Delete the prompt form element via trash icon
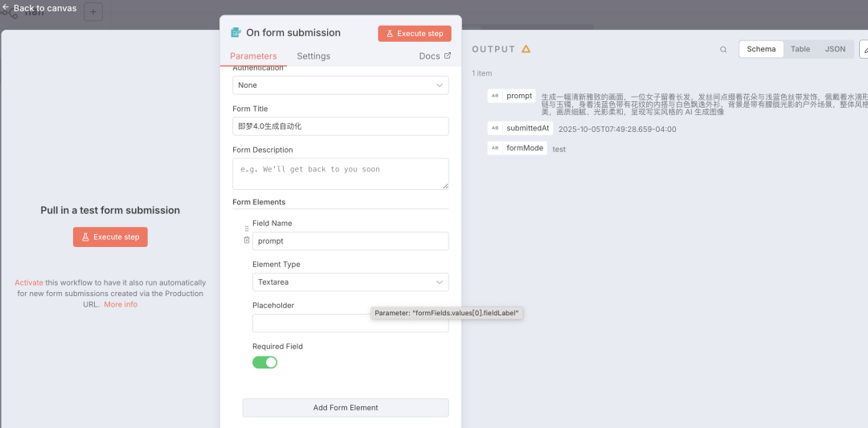Viewport: 868px width, 428px height. tap(247, 241)
